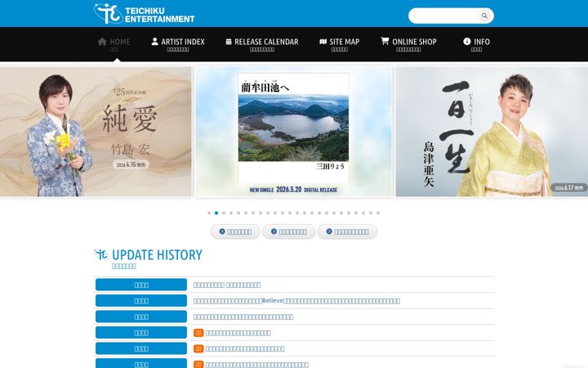This screenshot has width=588, height=368.
Task: Visit the ONLINE SHOP menu link
Action: pos(408,44)
